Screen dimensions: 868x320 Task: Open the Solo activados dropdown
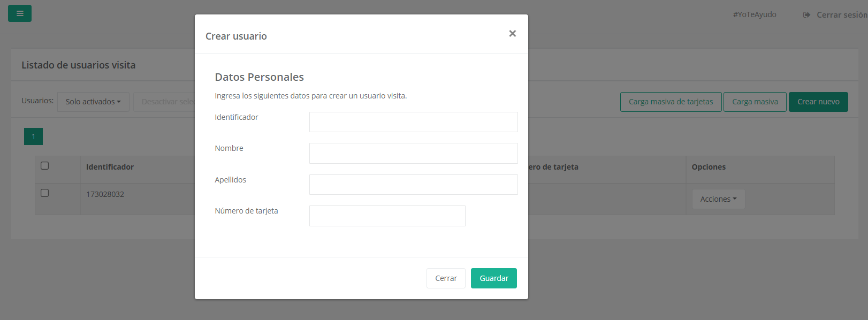point(93,102)
